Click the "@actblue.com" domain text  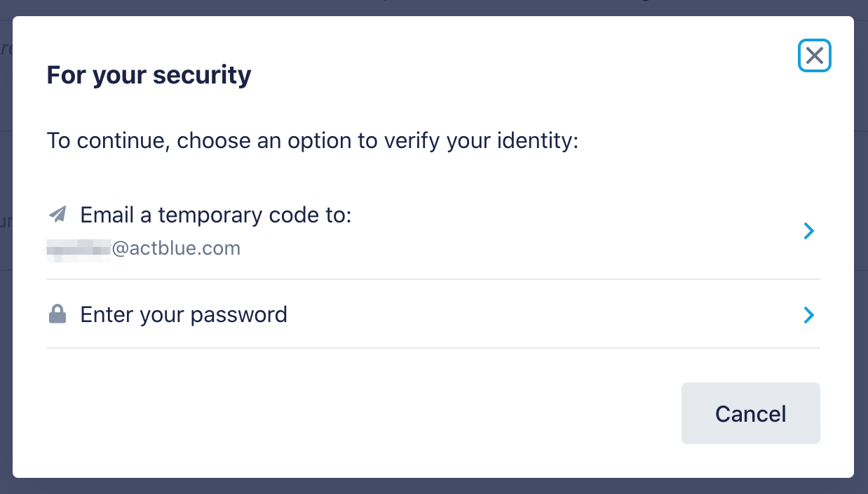tap(176, 248)
